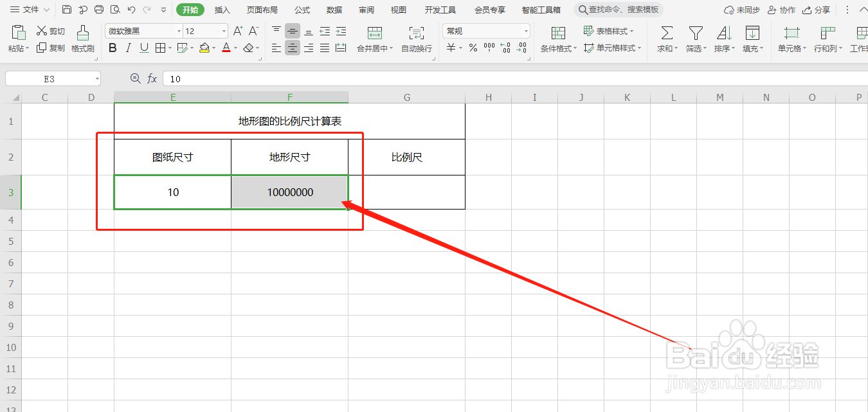Screen dimensions: 868x412
Task: Apply Percent style format
Action: click(473, 48)
